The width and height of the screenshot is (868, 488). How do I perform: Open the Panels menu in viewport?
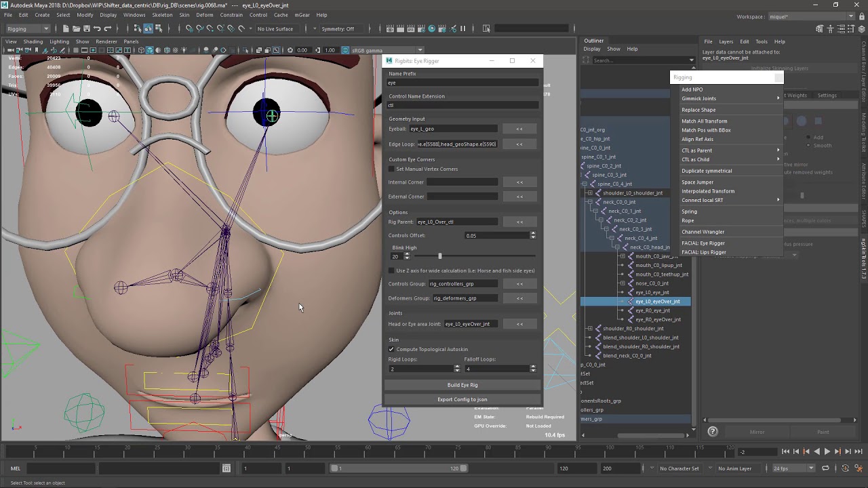pyautogui.click(x=131, y=41)
